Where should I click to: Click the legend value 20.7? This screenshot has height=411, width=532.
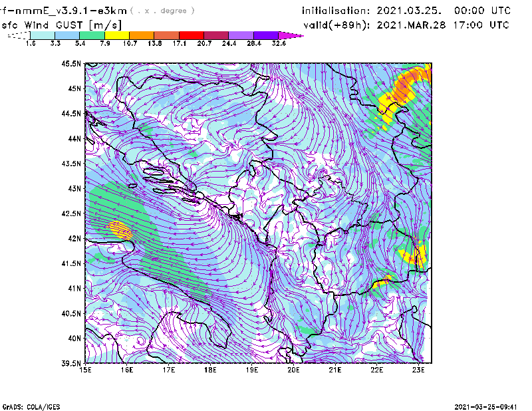pos(204,43)
